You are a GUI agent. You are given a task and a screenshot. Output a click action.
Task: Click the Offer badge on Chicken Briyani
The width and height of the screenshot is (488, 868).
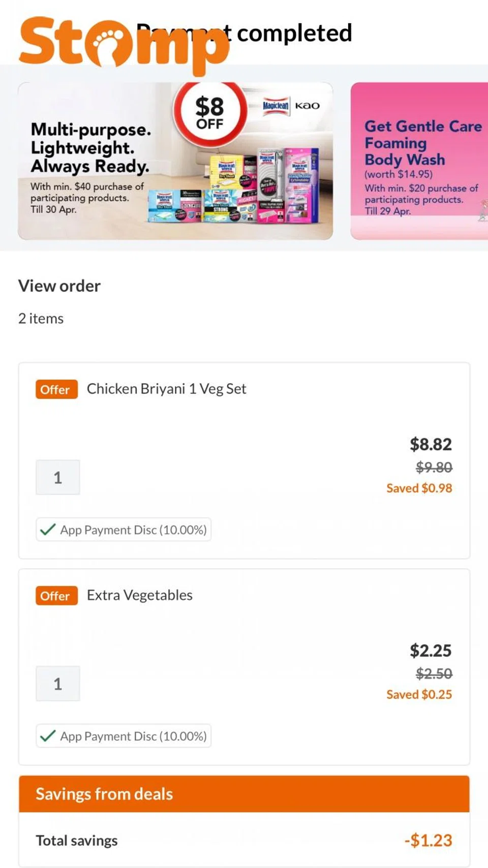point(56,389)
